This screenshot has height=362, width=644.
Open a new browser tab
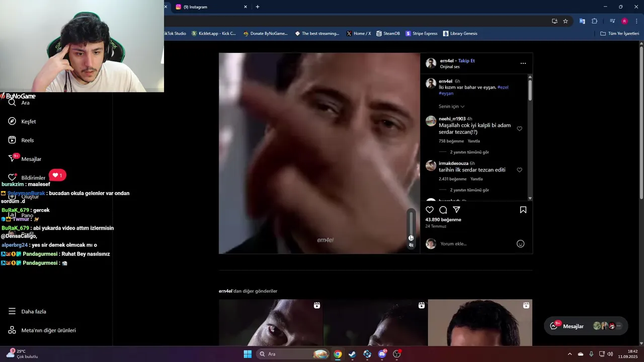pyautogui.click(x=258, y=7)
